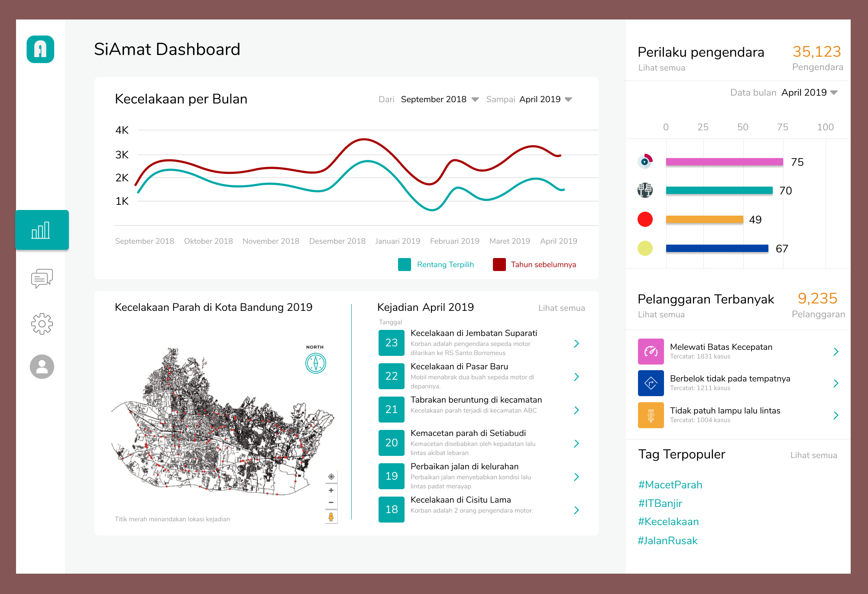Viewport: 868px width, 594px height.
Task: Expand Kecelakaan di Cisitu Lama chevron
Action: pyautogui.click(x=577, y=510)
